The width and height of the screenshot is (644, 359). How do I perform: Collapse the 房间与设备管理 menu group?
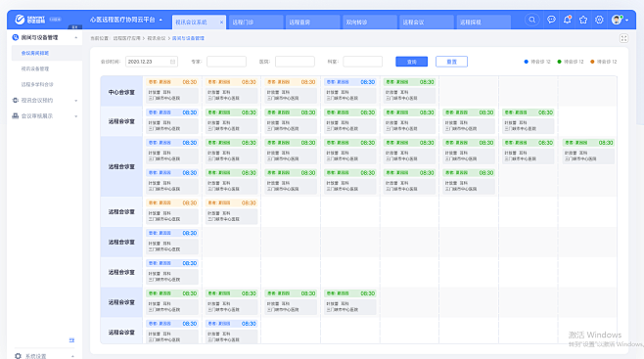coord(76,37)
